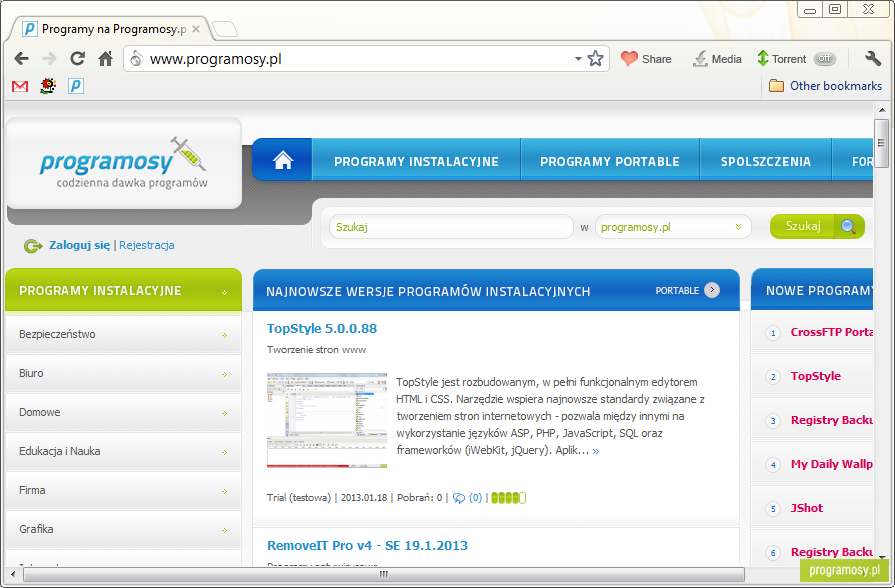895x588 pixels.
Task: Click the Tworzenie stron www subtitle
Action: click(x=316, y=349)
